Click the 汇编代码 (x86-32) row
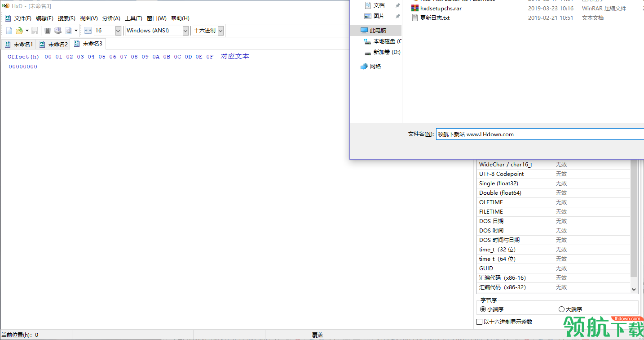 point(553,287)
